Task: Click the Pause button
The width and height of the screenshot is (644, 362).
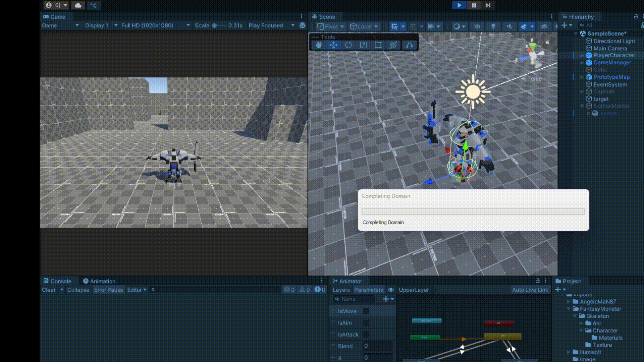Action: tap(474, 5)
